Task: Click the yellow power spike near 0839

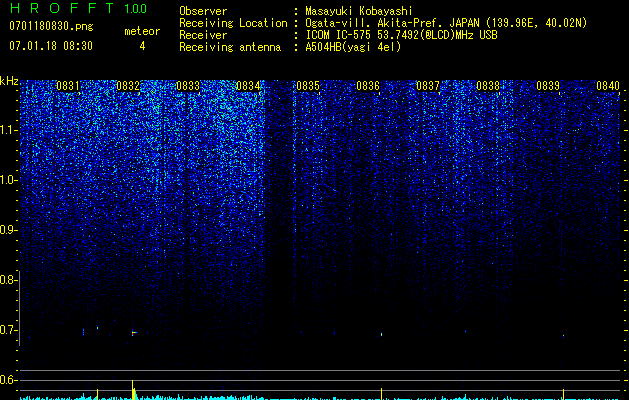Action: [x=564, y=394]
